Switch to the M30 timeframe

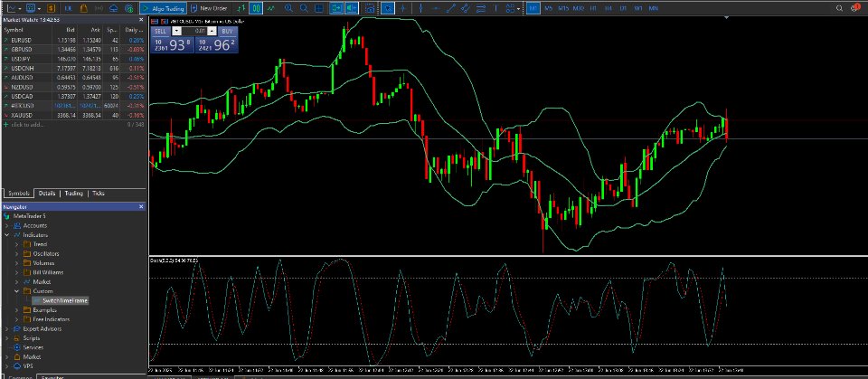click(x=579, y=8)
